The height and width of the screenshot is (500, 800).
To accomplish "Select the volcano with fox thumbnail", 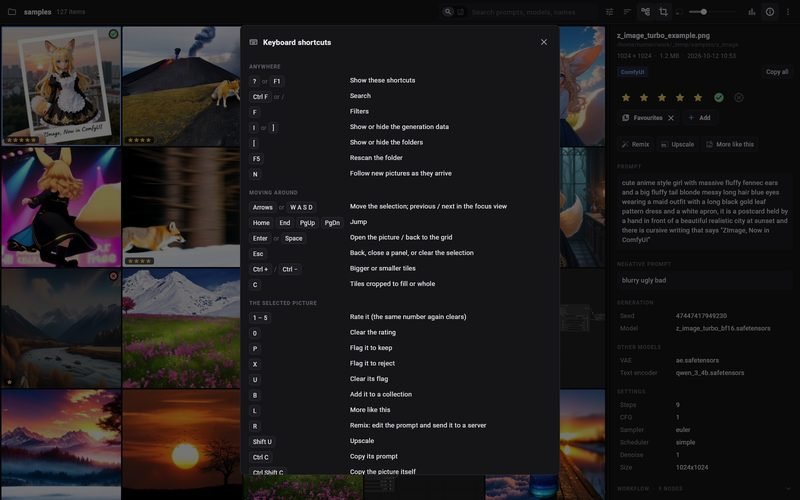I will (181, 86).
